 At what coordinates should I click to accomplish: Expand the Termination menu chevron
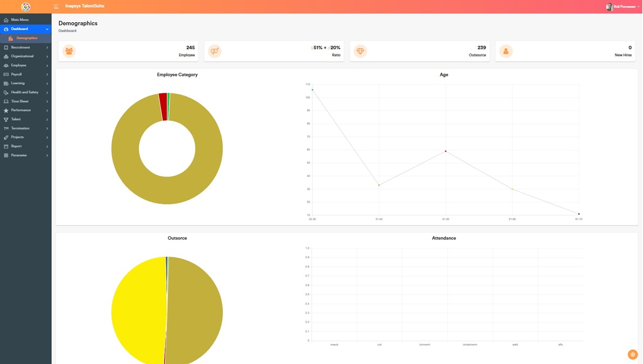pos(47,129)
